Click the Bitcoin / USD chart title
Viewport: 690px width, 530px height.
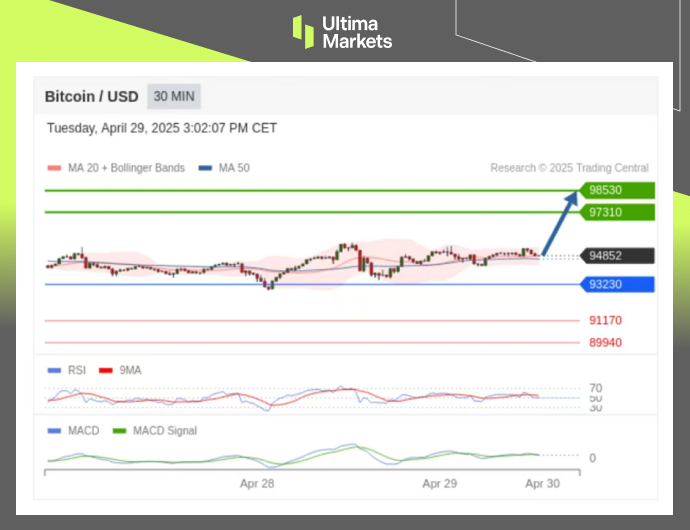[91, 97]
